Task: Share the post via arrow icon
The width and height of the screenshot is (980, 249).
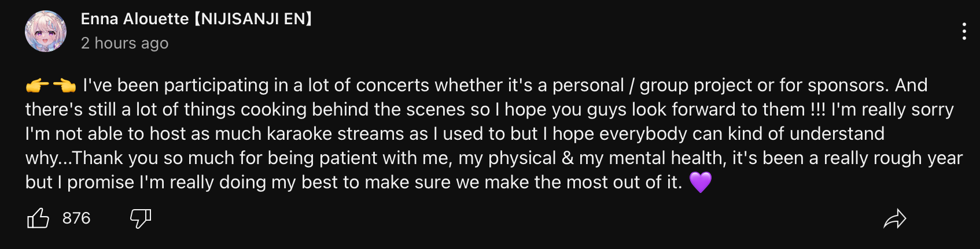Action: coord(895,218)
